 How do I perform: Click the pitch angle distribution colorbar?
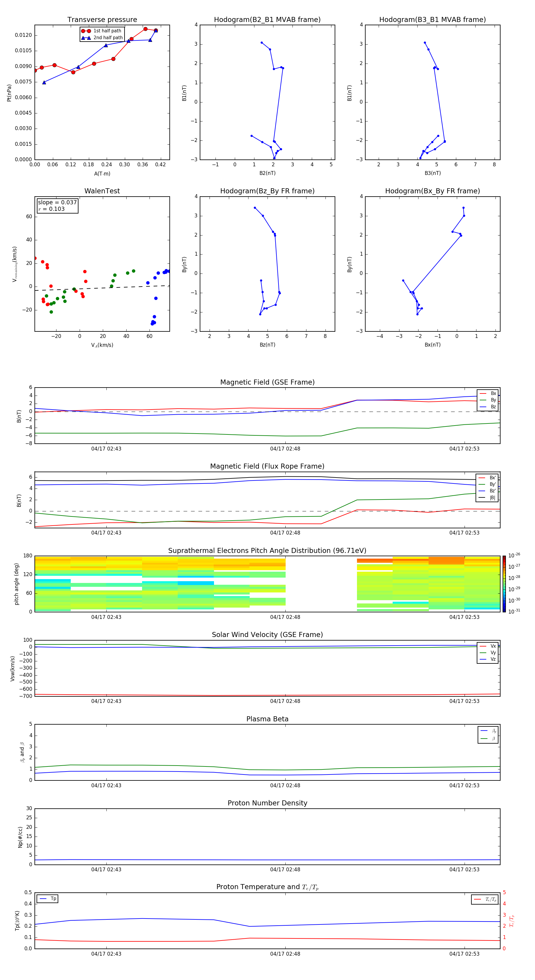504,584
